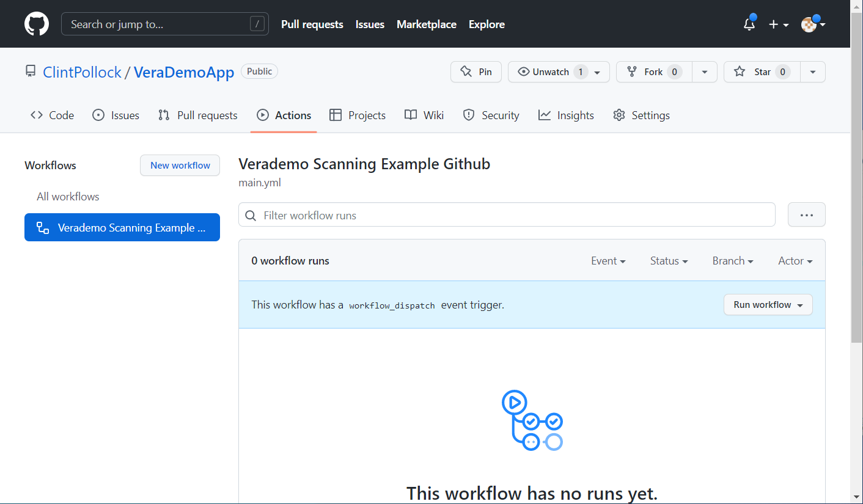Click the Issues tab circle icon
Viewport: 863px width, 504px height.
point(98,115)
